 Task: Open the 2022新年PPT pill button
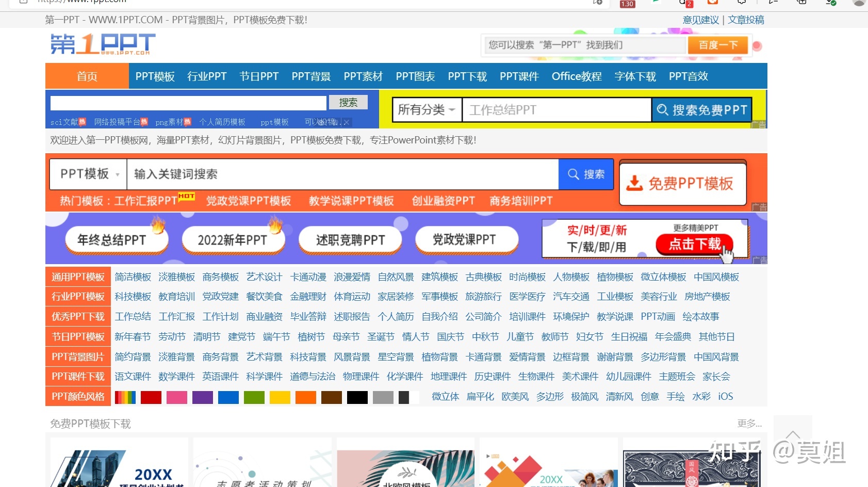233,240
